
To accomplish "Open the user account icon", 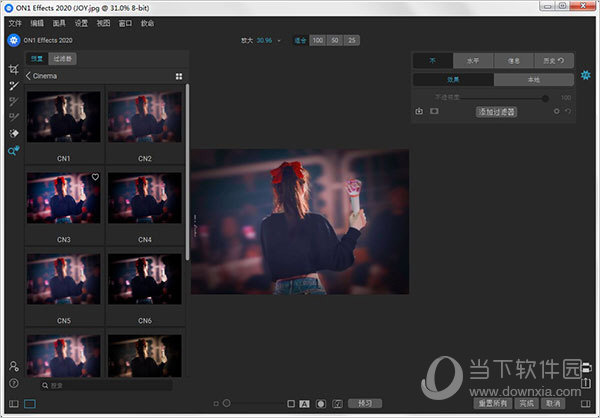I will pos(14,366).
